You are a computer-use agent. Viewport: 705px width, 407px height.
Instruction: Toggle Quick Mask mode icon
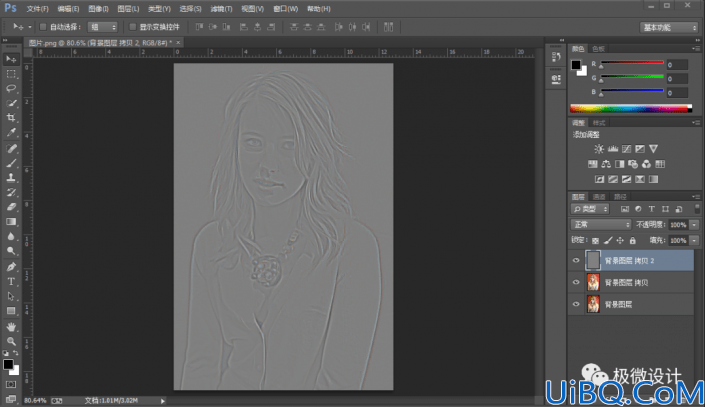(x=11, y=385)
